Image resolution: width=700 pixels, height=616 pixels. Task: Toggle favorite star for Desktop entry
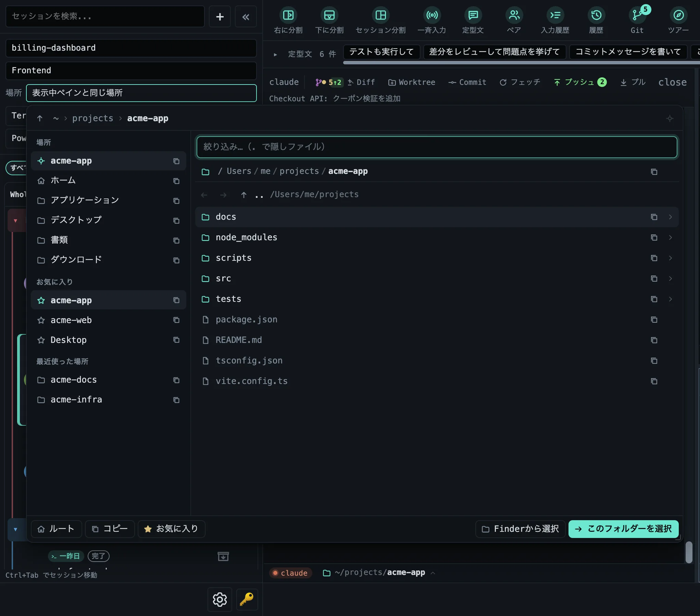(x=41, y=340)
